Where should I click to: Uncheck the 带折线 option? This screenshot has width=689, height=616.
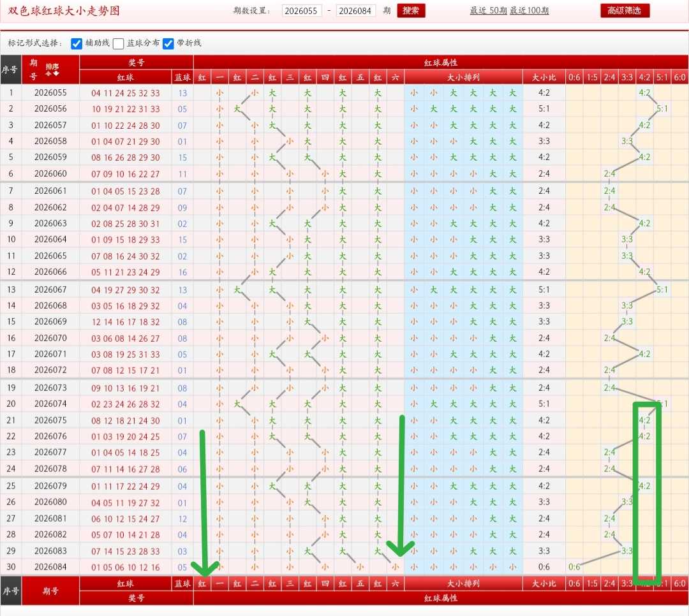pyautogui.click(x=168, y=43)
